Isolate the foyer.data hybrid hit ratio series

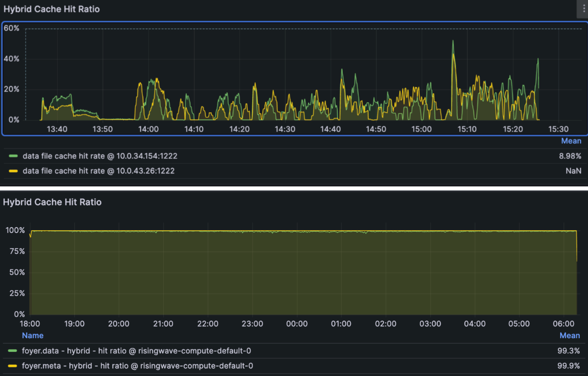136,351
